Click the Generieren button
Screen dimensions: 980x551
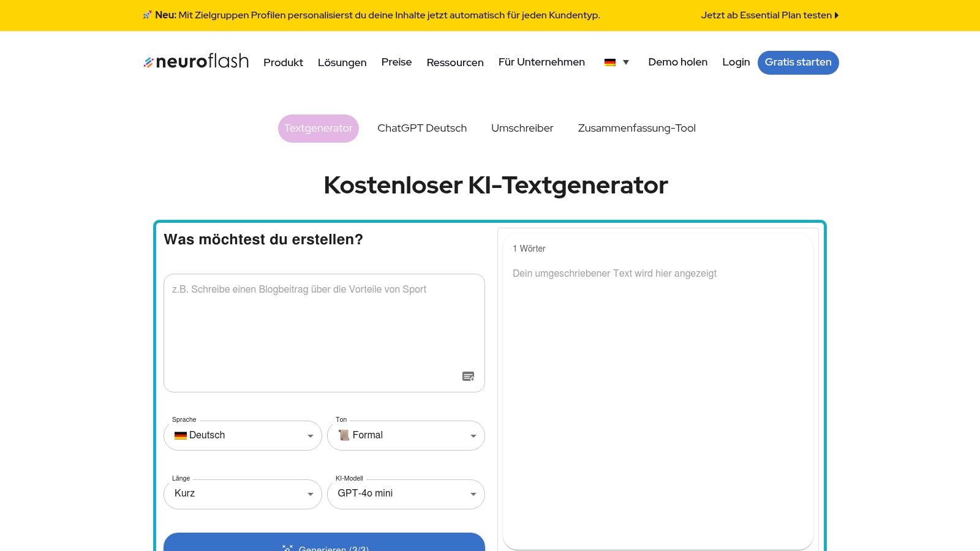click(324, 542)
